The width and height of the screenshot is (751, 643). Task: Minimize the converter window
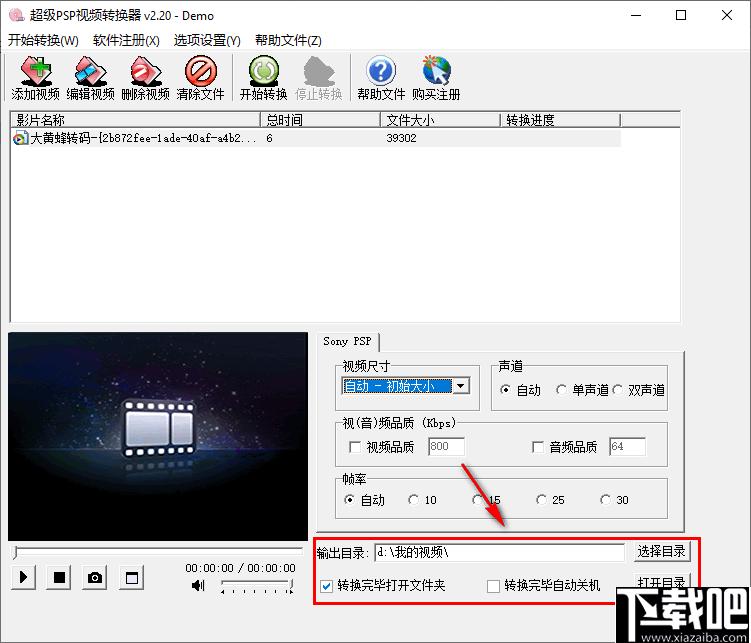(x=636, y=15)
